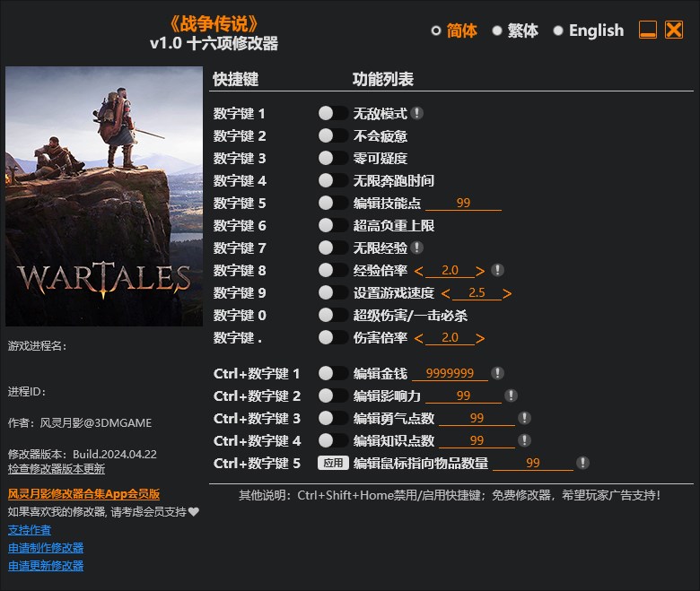Turn on 超高负重上限 switch
Screen dimensions: 700x591
coord(333,225)
